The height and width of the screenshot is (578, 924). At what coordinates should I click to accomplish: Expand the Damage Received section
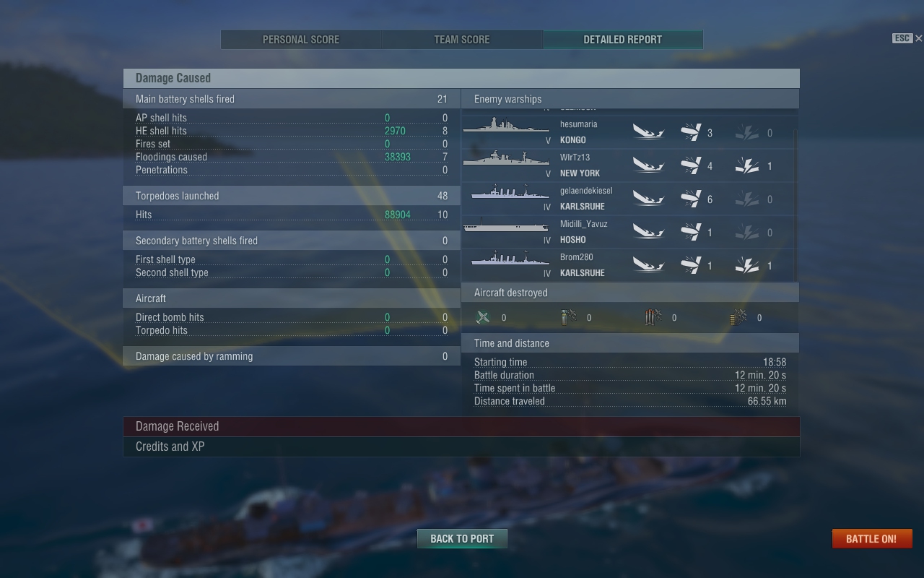[461, 426]
